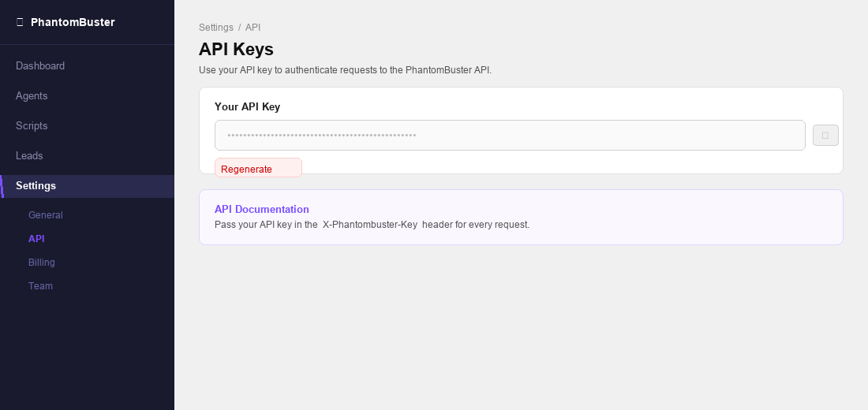Click the 'Your API Key' label

(248, 106)
